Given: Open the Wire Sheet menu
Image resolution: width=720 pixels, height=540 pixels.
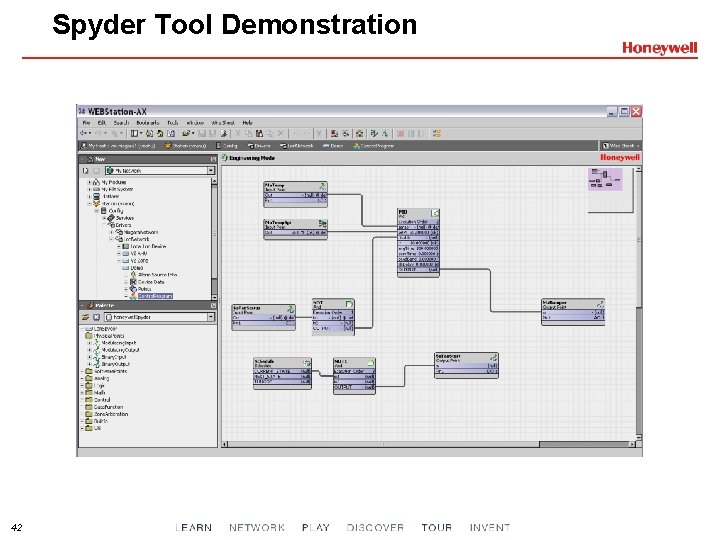Looking at the screenshot, I should click(223, 123).
